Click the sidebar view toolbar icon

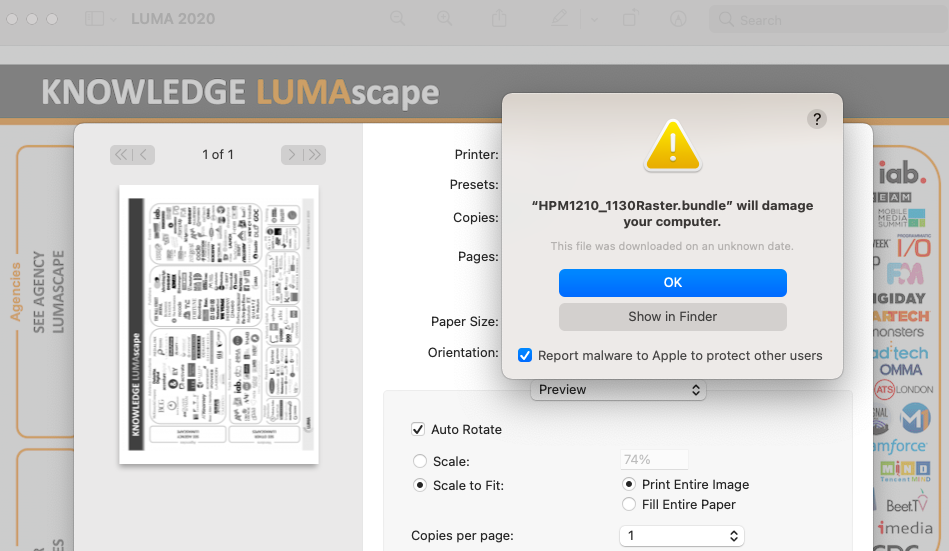(94, 19)
